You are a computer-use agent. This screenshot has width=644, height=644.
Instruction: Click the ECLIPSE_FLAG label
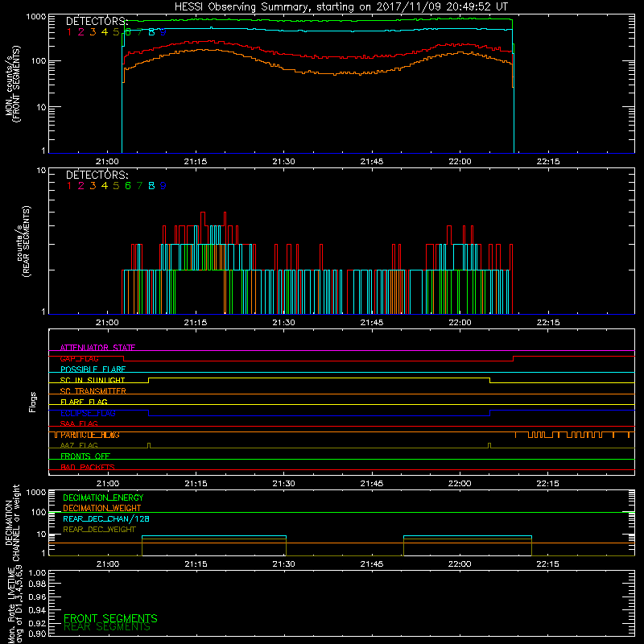tap(88, 413)
